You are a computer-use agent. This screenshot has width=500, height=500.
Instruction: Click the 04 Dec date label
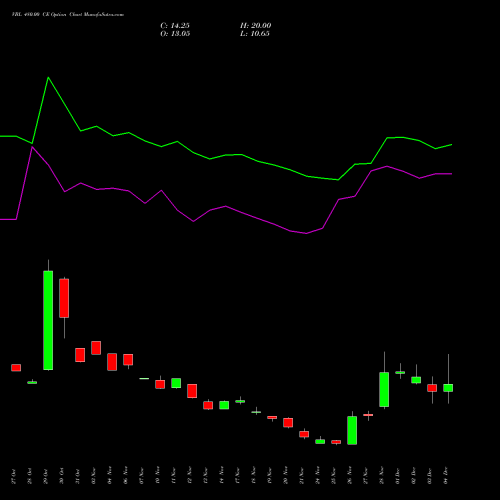coord(445,476)
